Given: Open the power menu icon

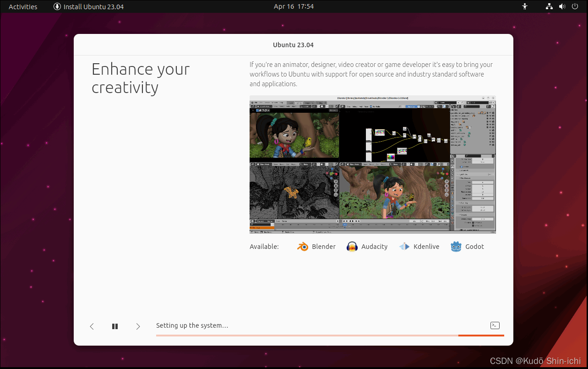Looking at the screenshot, I should tap(575, 6).
